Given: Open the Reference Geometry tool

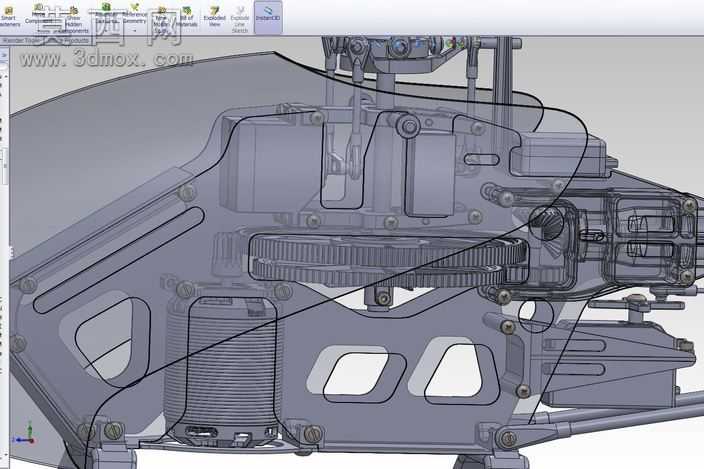Looking at the screenshot, I should tap(134, 14).
